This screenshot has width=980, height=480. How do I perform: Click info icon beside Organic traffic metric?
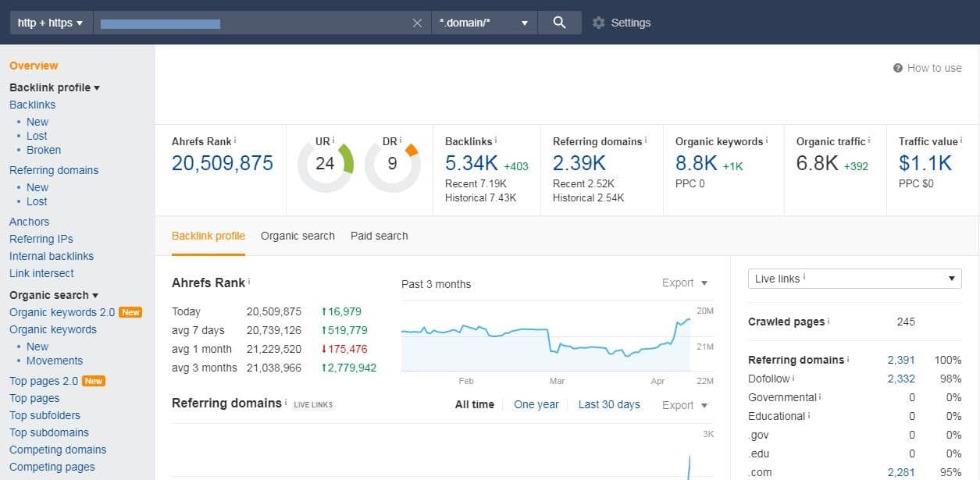pos(869,140)
